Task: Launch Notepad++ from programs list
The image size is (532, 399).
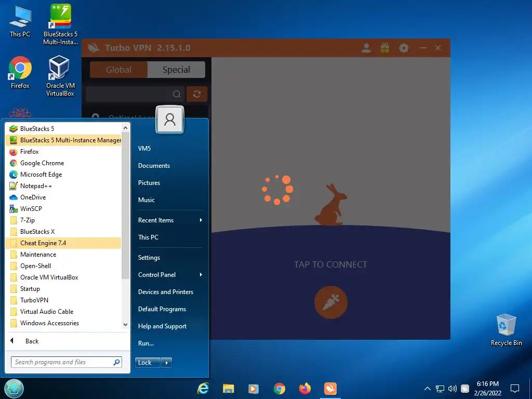Action: click(63, 186)
